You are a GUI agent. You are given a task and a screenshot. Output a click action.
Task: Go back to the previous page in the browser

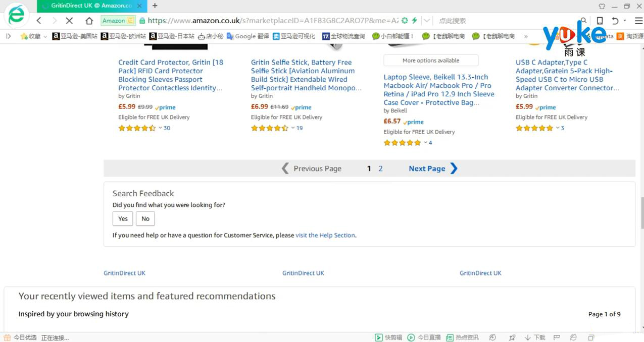pos(39,21)
